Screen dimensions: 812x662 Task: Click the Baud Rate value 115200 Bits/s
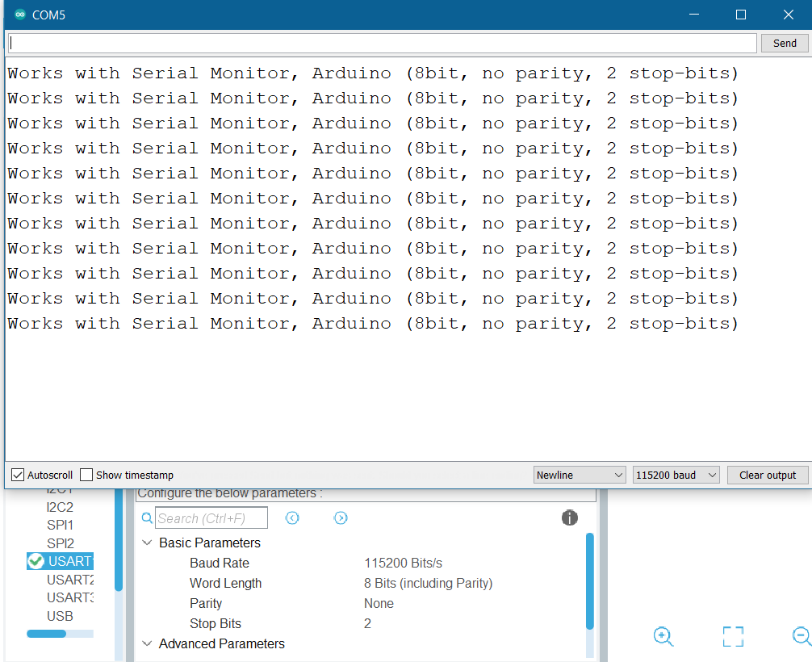pos(403,563)
